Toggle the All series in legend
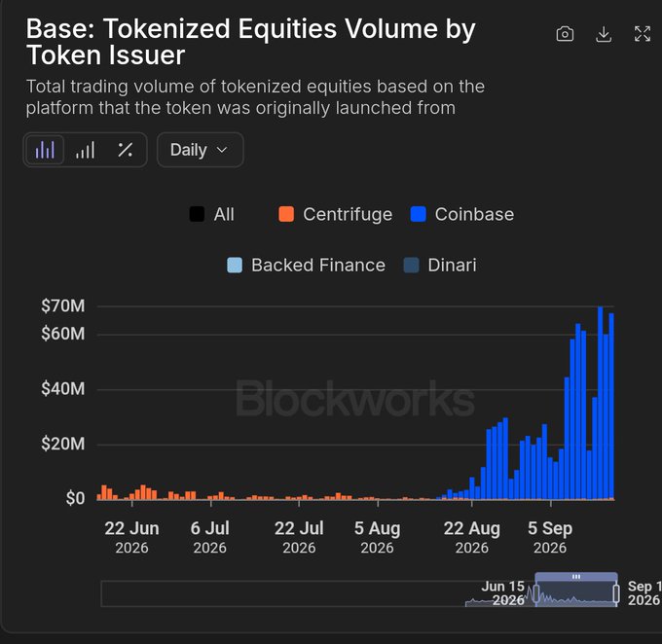The image size is (662, 644). (211, 214)
